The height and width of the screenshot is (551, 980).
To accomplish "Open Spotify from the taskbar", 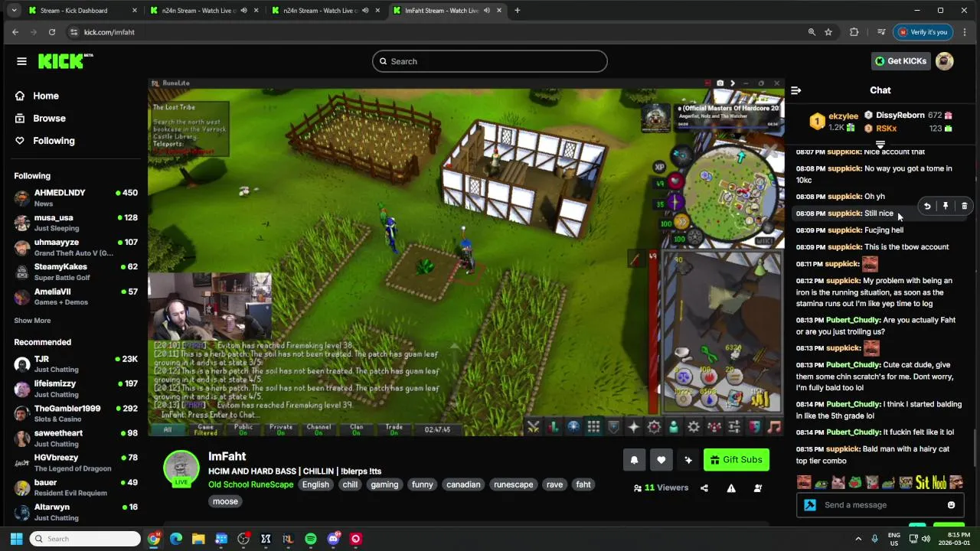I will [311, 539].
